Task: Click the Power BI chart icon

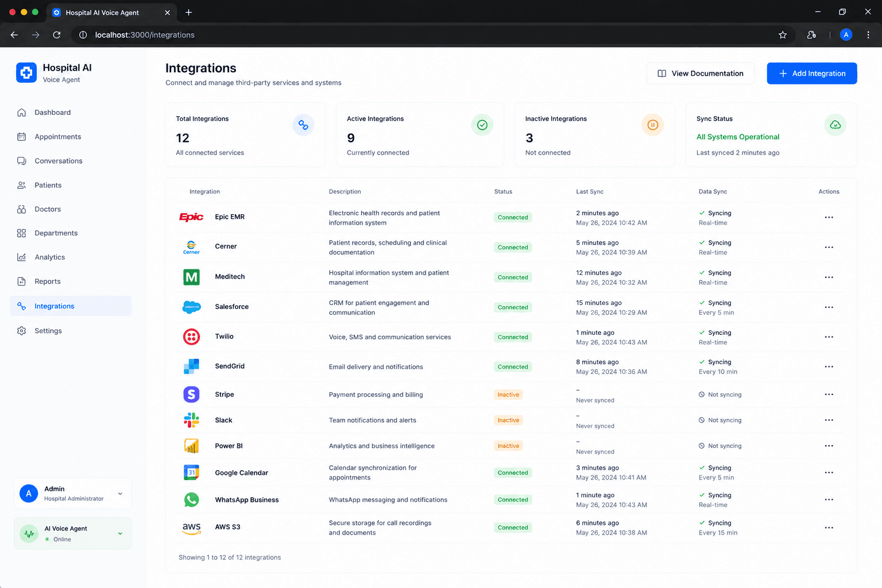Action: pyautogui.click(x=191, y=446)
